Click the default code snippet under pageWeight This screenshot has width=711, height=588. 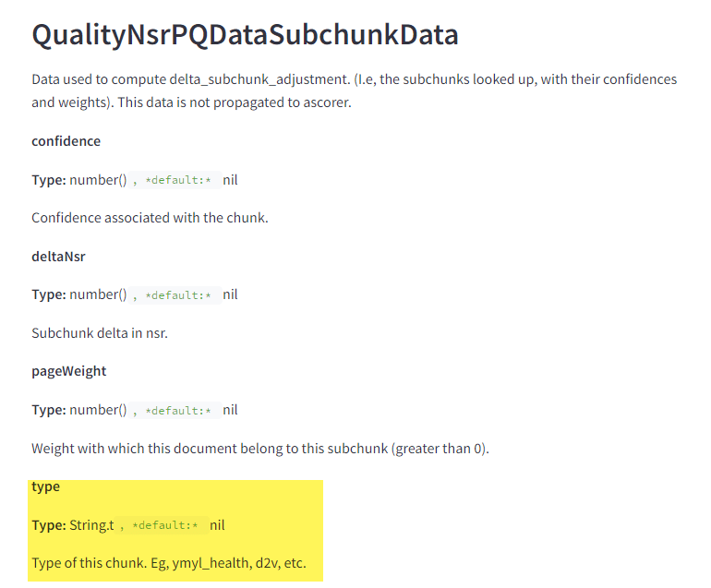175,410
